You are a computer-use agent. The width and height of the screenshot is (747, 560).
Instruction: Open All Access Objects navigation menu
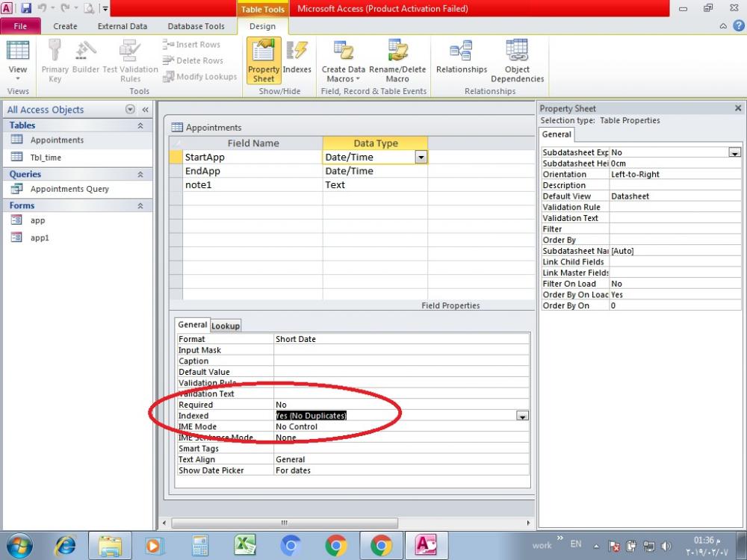tap(130, 109)
